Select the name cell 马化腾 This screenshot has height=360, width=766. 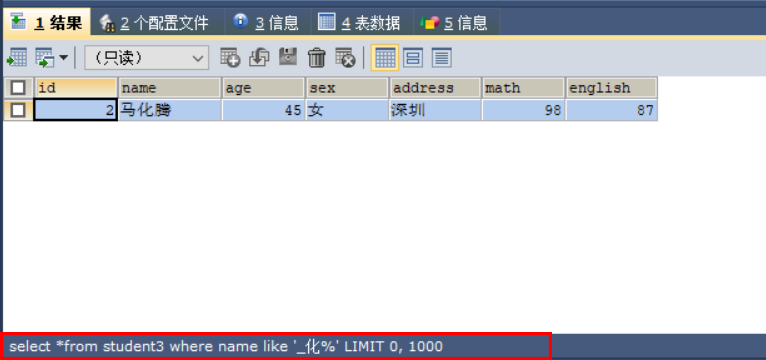pos(170,110)
